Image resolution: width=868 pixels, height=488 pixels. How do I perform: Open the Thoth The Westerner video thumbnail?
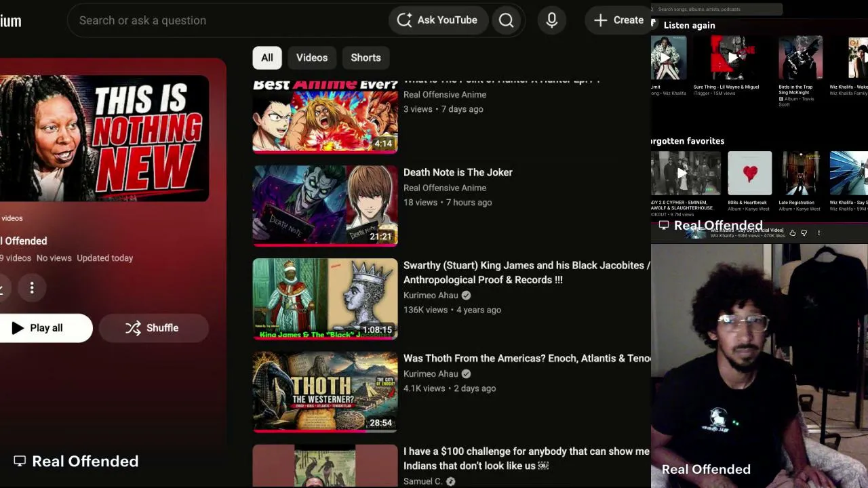[325, 391]
